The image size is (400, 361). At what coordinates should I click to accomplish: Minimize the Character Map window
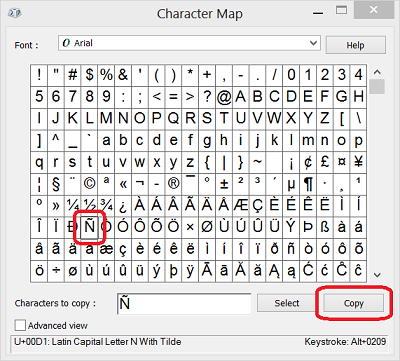click(x=318, y=13)
